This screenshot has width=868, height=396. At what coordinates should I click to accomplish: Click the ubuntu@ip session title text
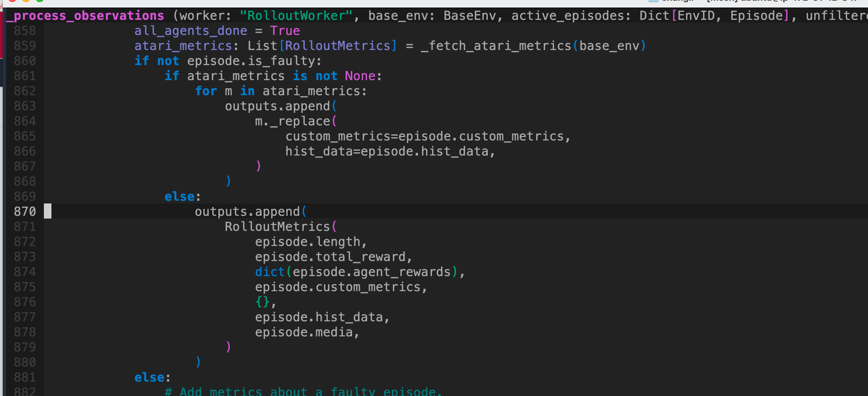764,2
